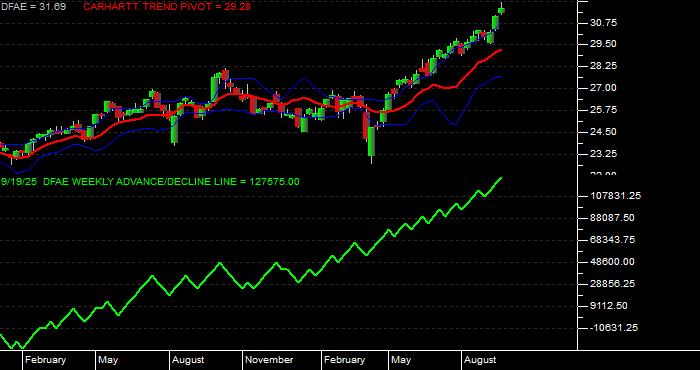The image size is (700, 370).
Task: Click the first February date axis label
Action: tap(46, 360)
